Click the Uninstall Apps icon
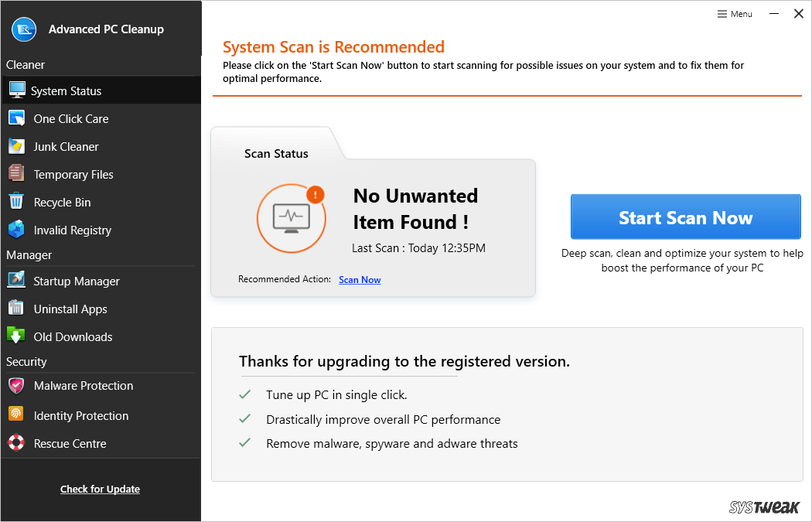This screenshot has width=812, height=522. click(17, 309)
